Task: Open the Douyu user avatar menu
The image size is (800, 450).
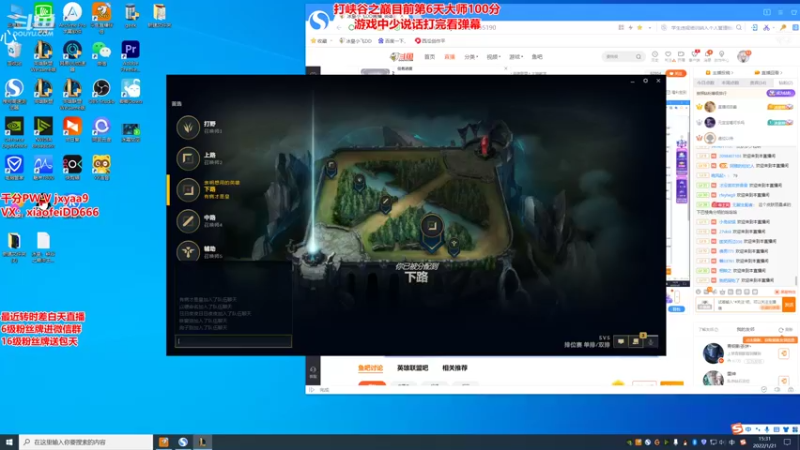Action: 743,56
